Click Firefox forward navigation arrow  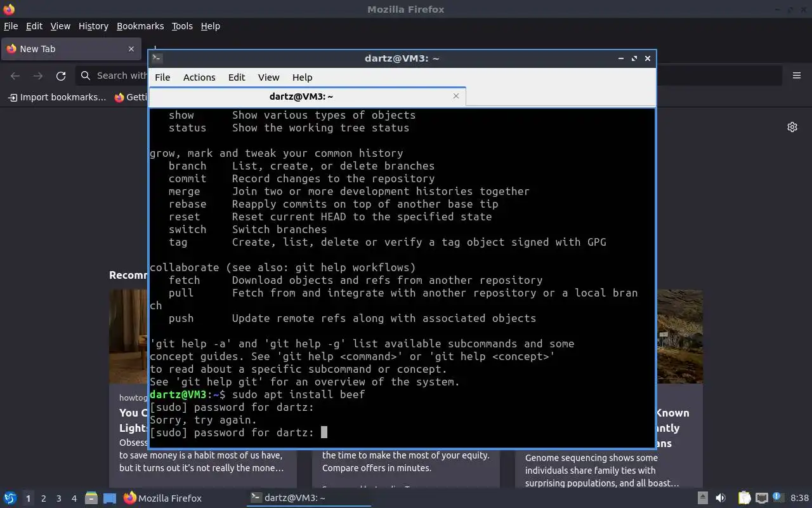pyautogui.click(x=38, y=76)
